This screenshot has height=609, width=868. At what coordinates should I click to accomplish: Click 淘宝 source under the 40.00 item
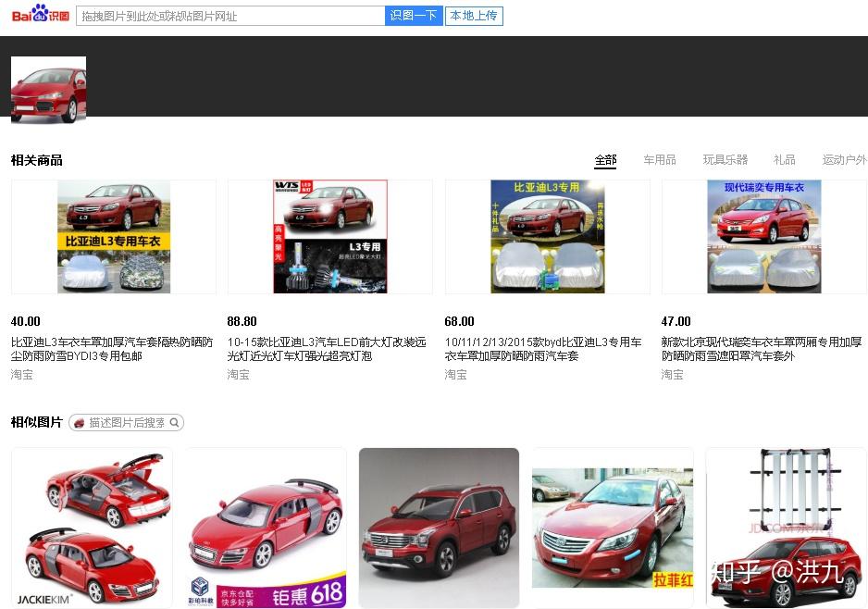22,375
